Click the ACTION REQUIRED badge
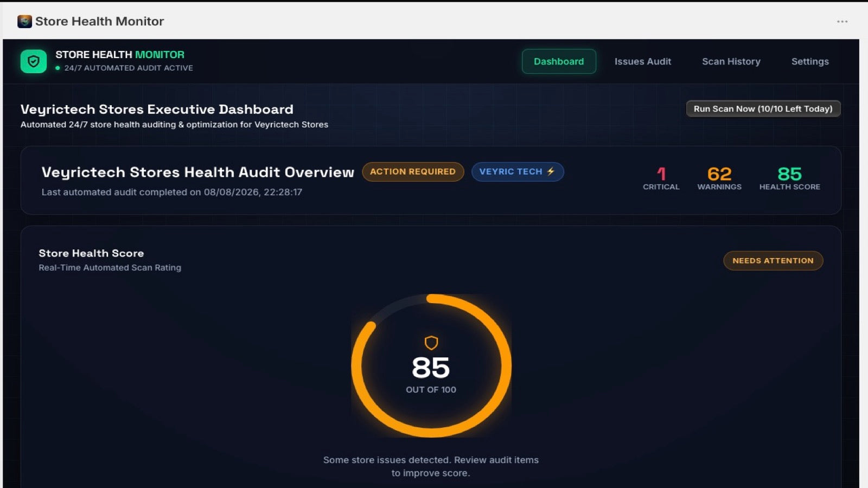 coord(413,171)
